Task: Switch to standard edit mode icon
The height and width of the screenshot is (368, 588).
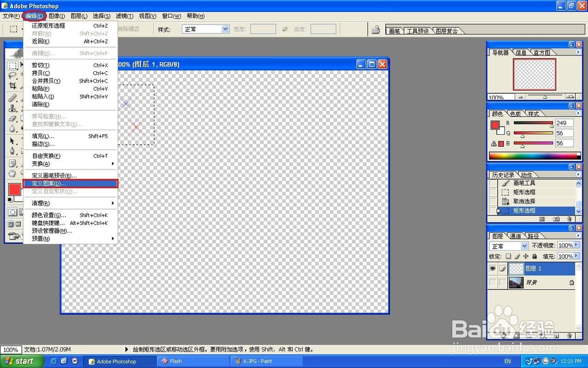Action: coord(12,212)
